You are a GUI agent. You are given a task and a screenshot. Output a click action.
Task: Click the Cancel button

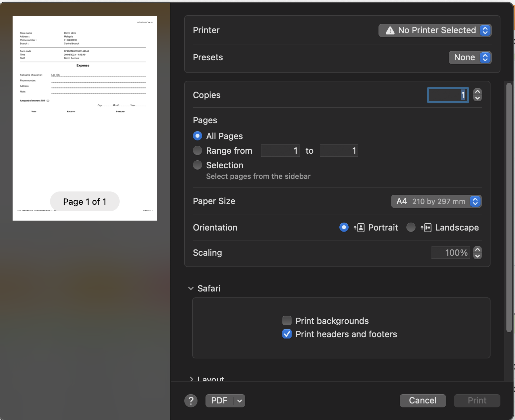click(423, 401)
